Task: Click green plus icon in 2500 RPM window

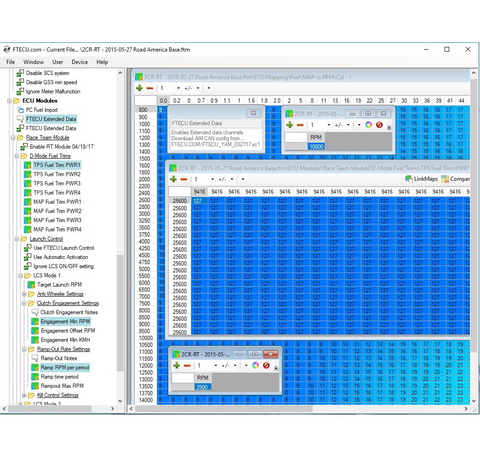Action: (x=176, y=365)
